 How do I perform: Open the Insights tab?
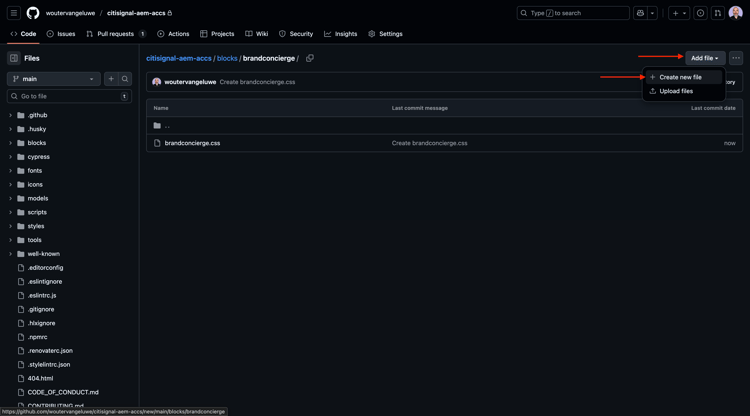[x=341, y=34]
